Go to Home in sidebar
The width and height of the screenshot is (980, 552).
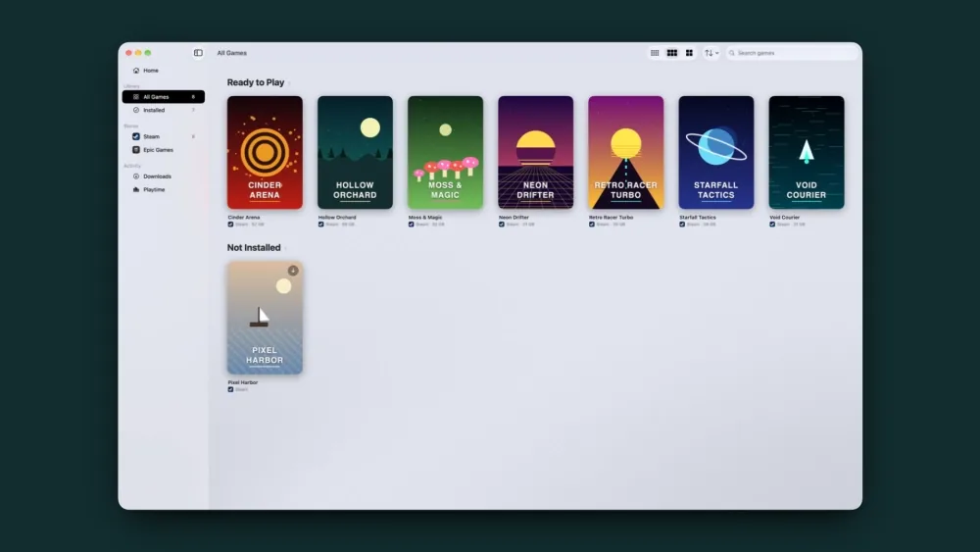(163, 71)
